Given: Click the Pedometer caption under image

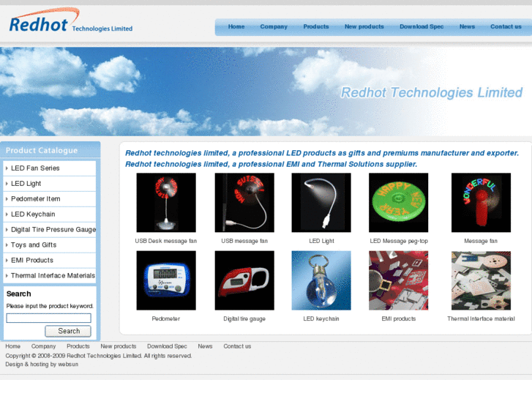Looking at the screenshot, I should click(x=166, y=318).
